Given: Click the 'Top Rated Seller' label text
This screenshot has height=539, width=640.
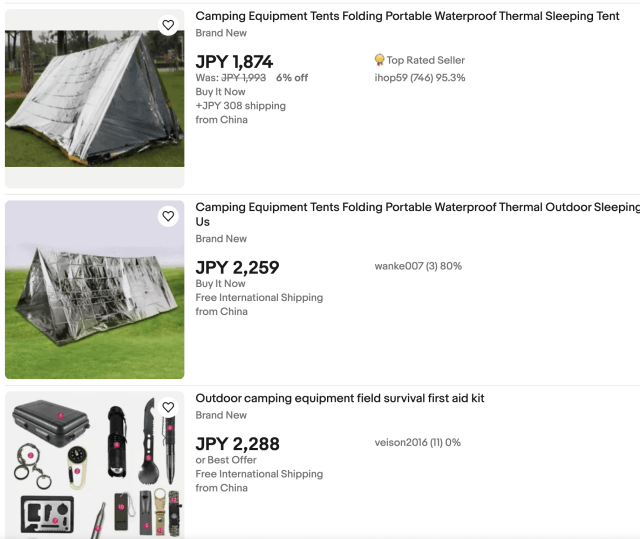Looking at the screenshot, I should point(425,60).
